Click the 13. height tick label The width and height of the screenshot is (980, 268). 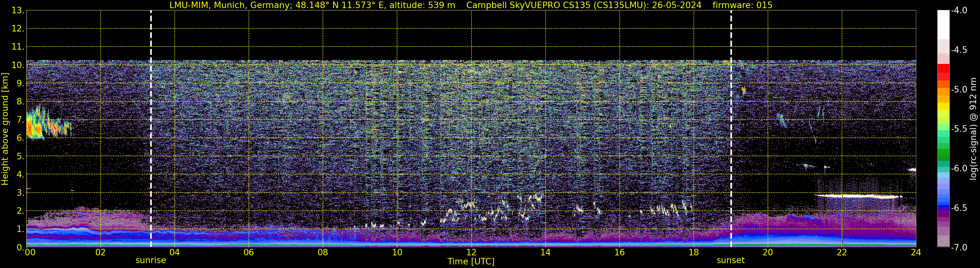(18, 11)
